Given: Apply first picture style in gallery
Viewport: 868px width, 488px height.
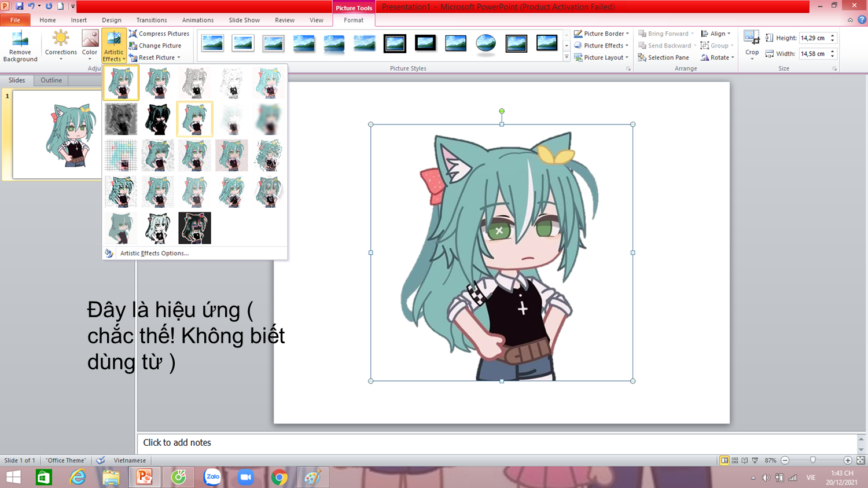Looking at the screenshot, I should (213, 43).
